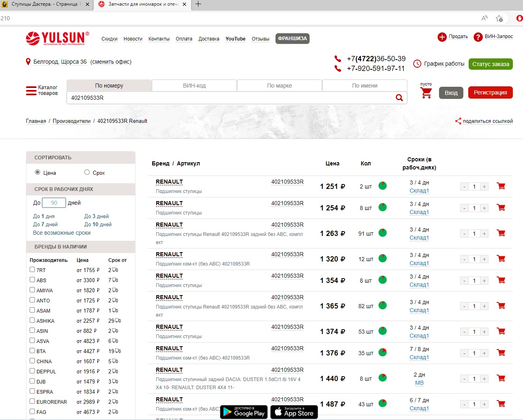Check the AMIWA brand checkbox
The height and width of the screenshot is (420, 523).
coord(32,289)
